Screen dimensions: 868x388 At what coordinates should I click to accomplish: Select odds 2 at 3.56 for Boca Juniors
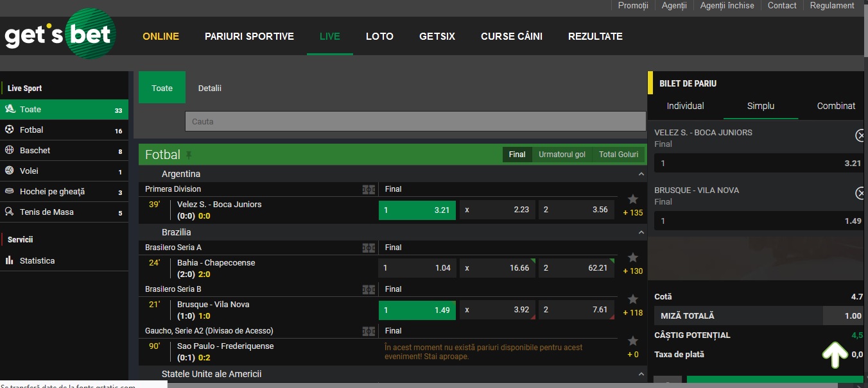click(x=577, y=210)
